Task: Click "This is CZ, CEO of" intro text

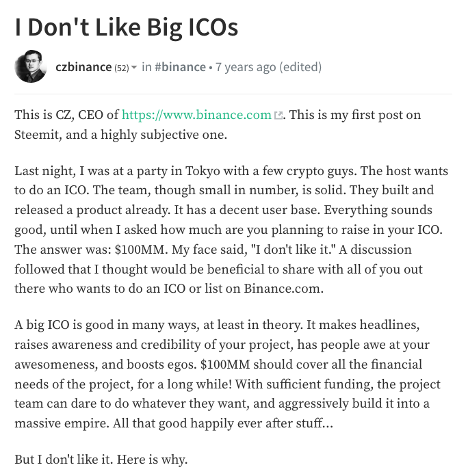Action: (x=66, y=115)
